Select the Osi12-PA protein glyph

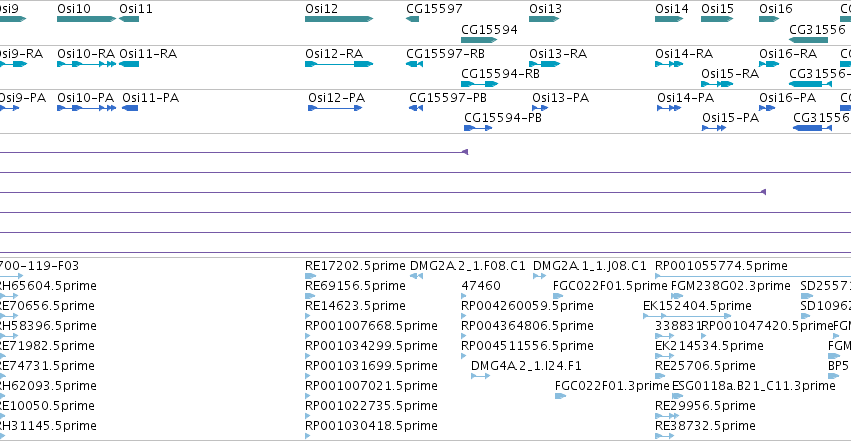[335, 108]
